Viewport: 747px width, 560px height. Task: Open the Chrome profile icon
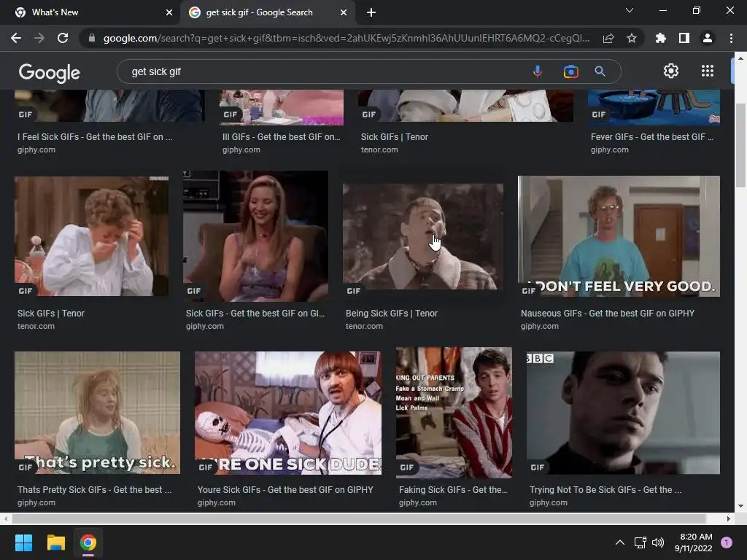pyautogui.click(x=708, y=38)
